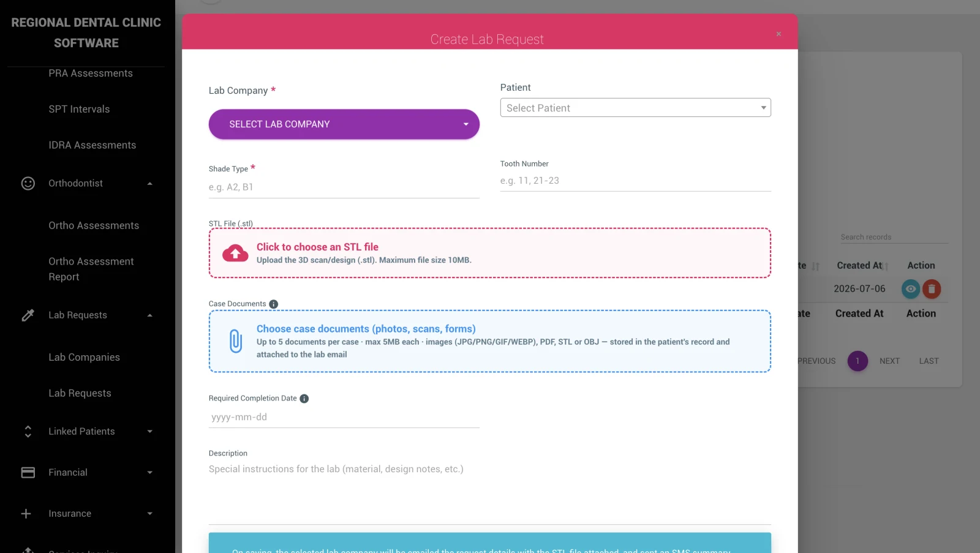Viewport: 980px width, 553px height.
Task: Open the Select Patient combo box
Action: (x=635, y=108)
